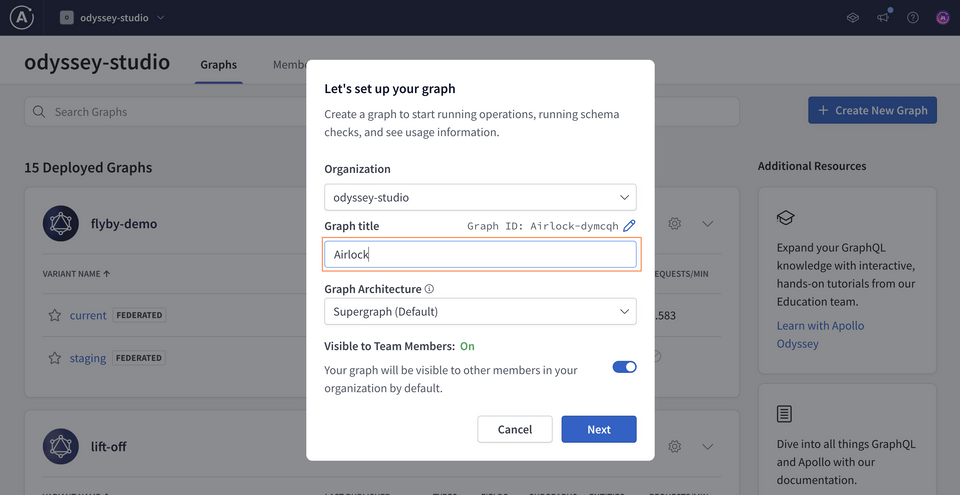Click the Apollo logo icon
This screenshot has height=495, width=960.
[21, 18]
